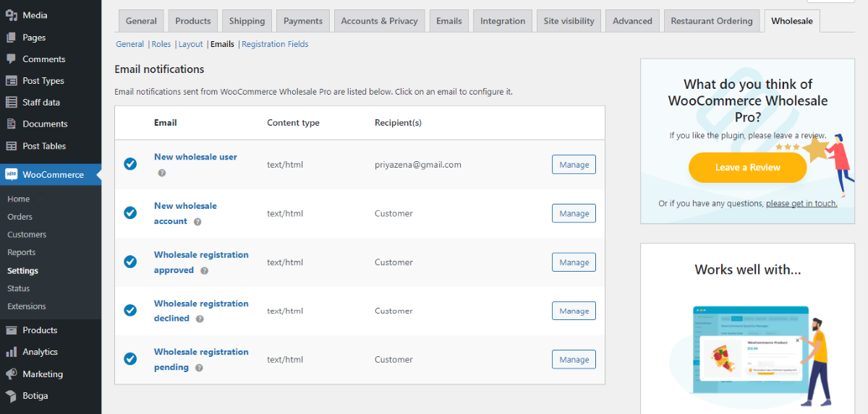868x414 pixels.
Task: Click Manage for New wholesale user
Action: click(x=574, y=165)
